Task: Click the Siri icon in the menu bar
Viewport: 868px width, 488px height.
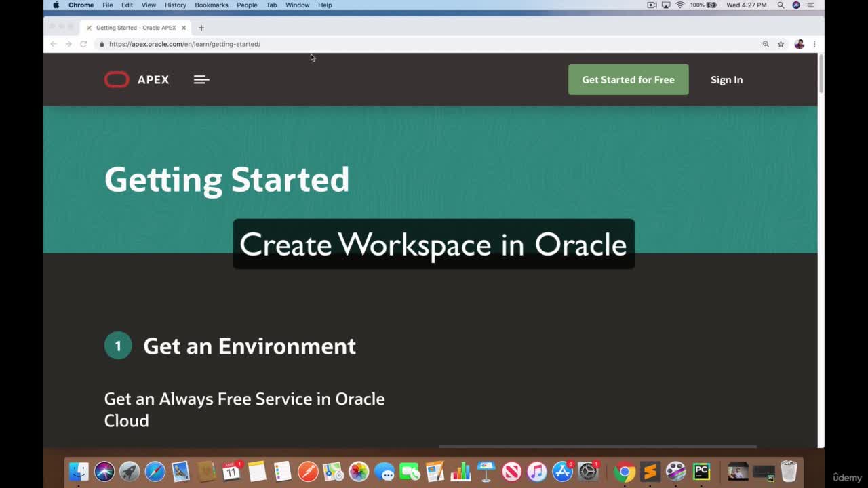Action: pos(796,5)
